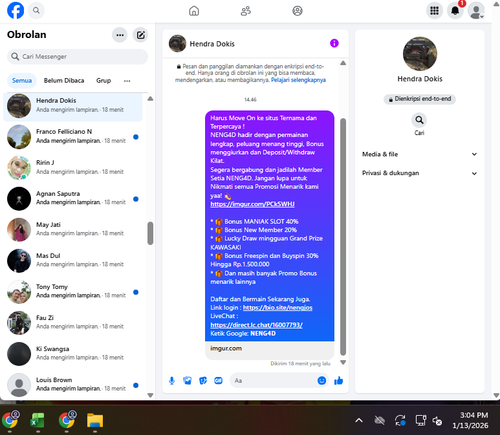Click the muted volume tray icon
This screenshot has width=500, height=435.
click(437, 421)
